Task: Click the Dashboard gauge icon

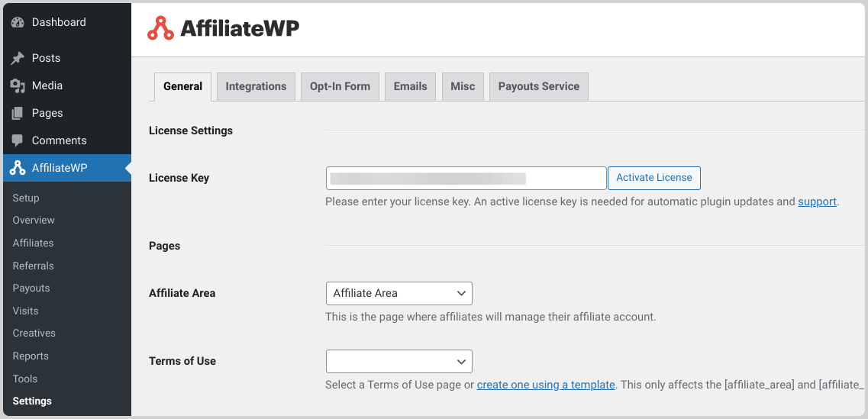Action: pos(18,23)
